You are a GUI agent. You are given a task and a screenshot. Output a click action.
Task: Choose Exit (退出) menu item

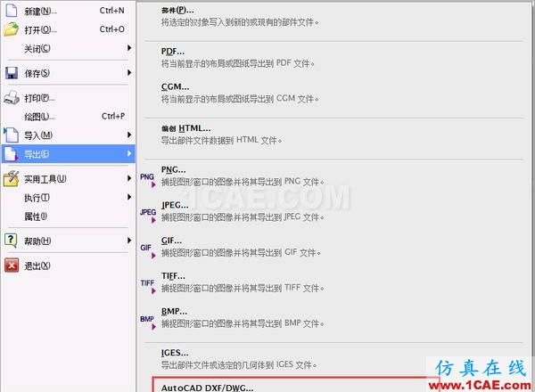[68, 265]
